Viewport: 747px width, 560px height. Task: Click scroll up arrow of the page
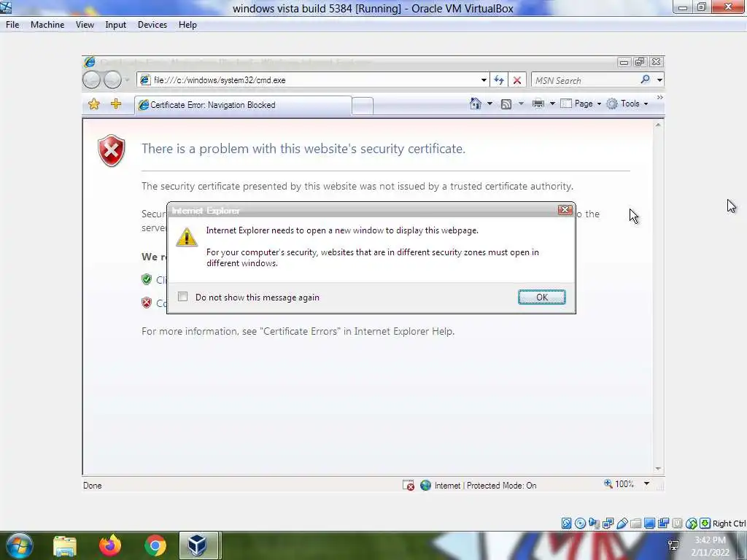(658, 125)
